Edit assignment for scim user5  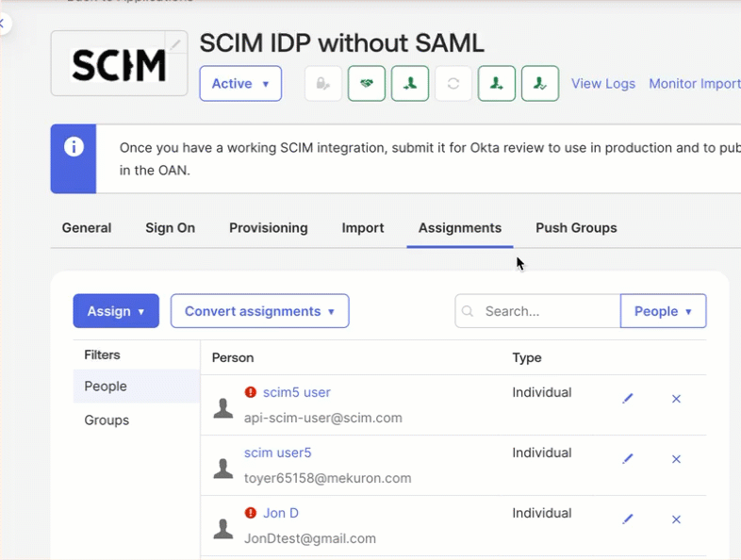click(628, 459)
